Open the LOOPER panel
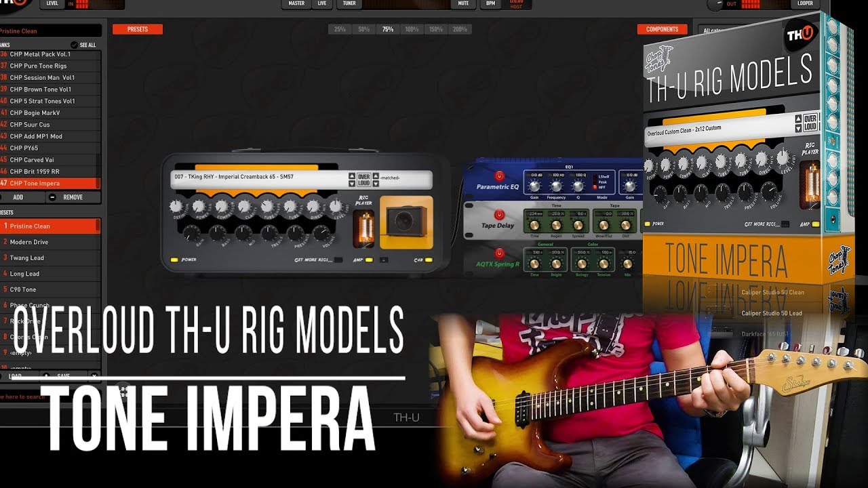This screenshot has height=488, width=868. coord(805,3)
